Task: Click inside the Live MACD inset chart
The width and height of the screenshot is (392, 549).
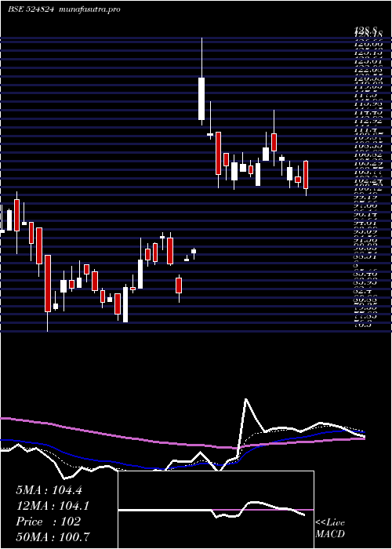Action: [x=216, y=510]
